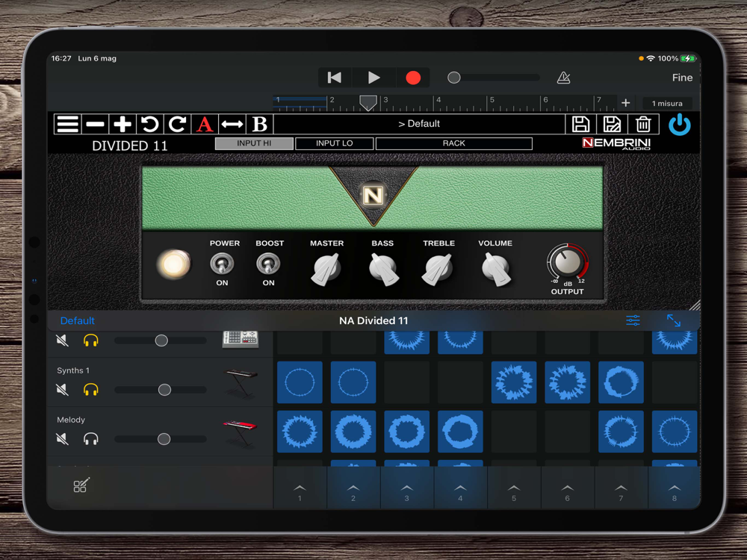Open the blue Default preset link
Image resolution: width=747 pixels, height=560 pixels.
pos(77,320)
